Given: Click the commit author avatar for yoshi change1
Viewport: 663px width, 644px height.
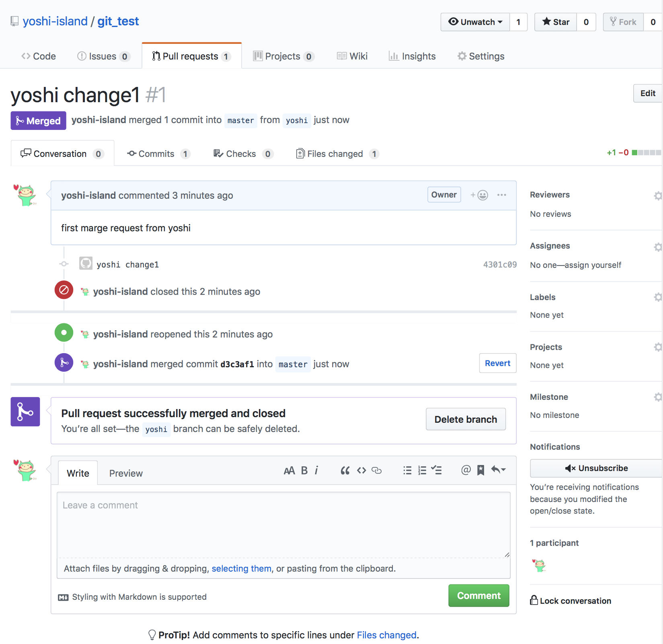Looking at the screenshot, I should pyautogui.click(x=86, y=263).
